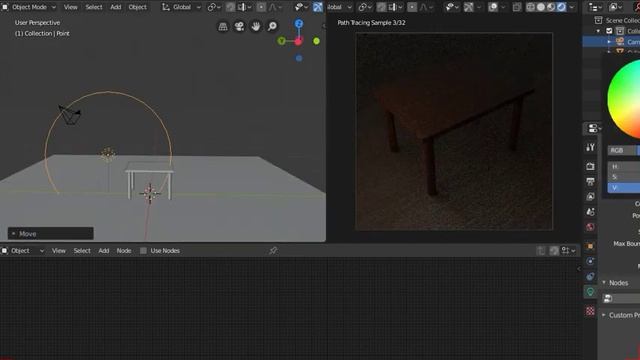Image resolution: width=640 pixels, height=360 pixels.
Task: Toggle overlays in the render viewport header
Action: pos(493,7)
